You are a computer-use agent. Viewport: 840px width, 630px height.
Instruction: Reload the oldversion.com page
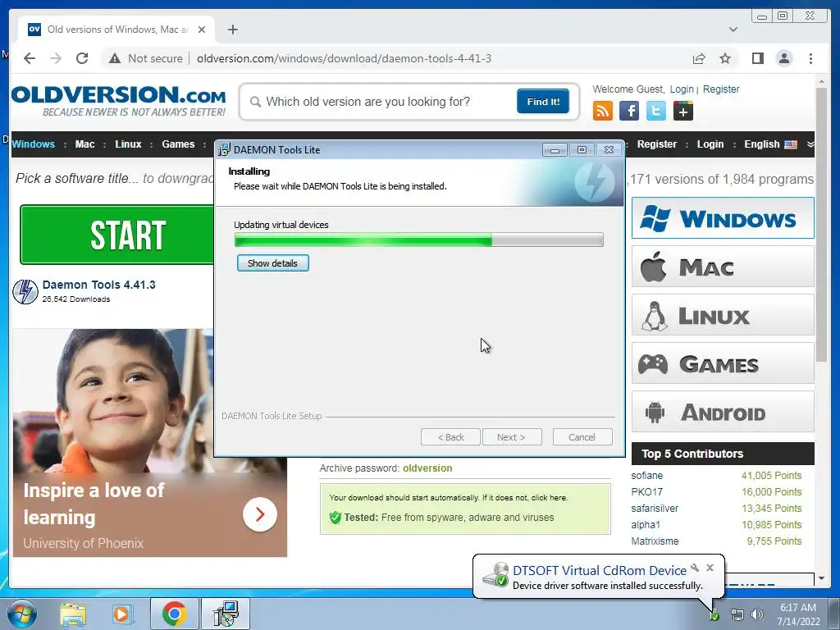click(x=82, y=58)
